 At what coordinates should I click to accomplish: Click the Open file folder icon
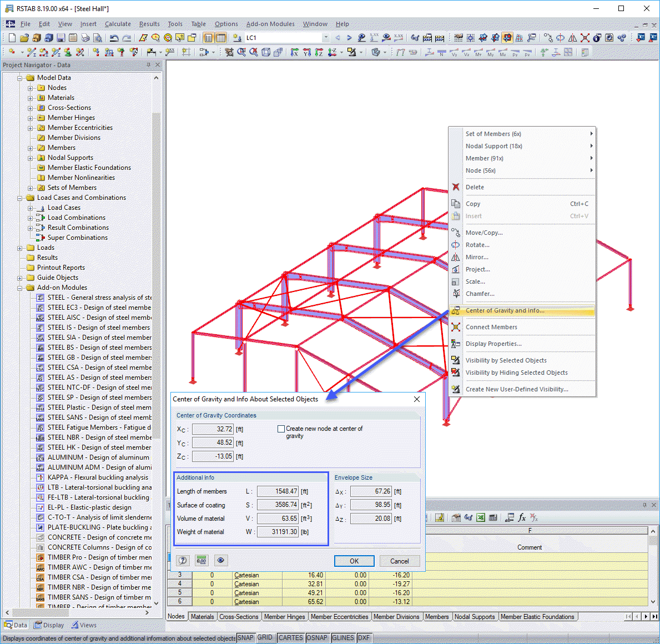pyautogui.click(x=24, y=38)
